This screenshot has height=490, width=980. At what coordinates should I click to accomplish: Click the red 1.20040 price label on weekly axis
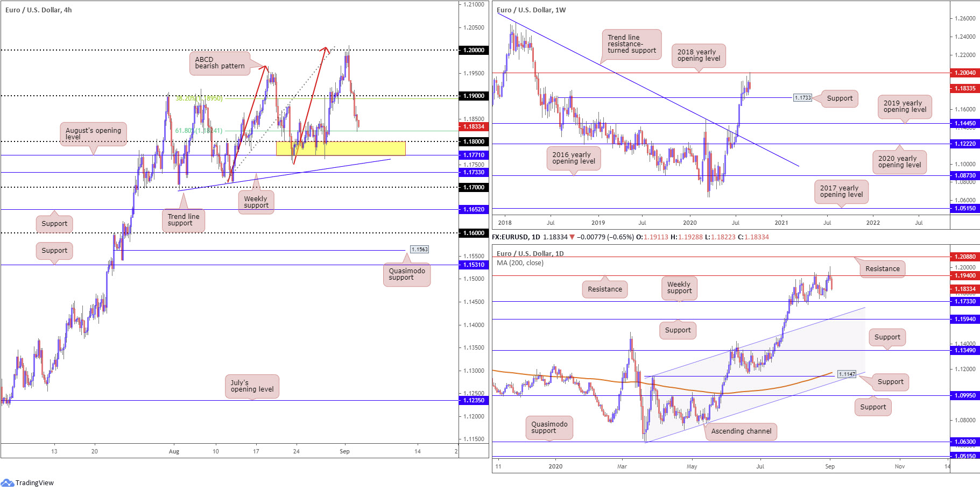[x=965, y=73]
